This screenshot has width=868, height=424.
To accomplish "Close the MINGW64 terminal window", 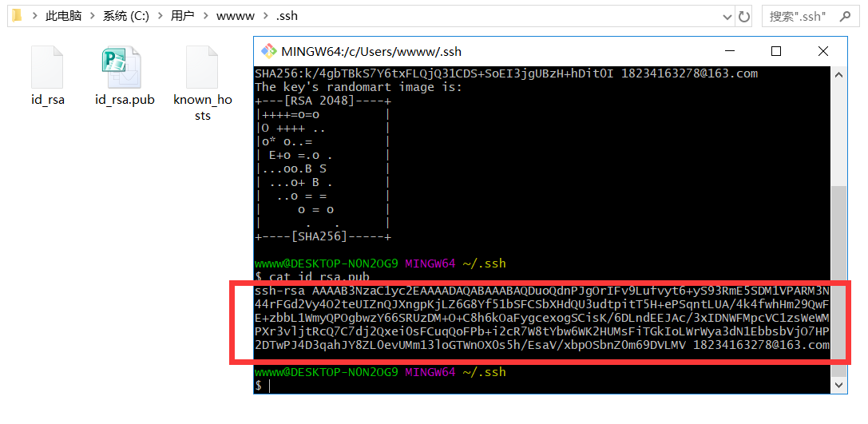I will coord(823,51).
